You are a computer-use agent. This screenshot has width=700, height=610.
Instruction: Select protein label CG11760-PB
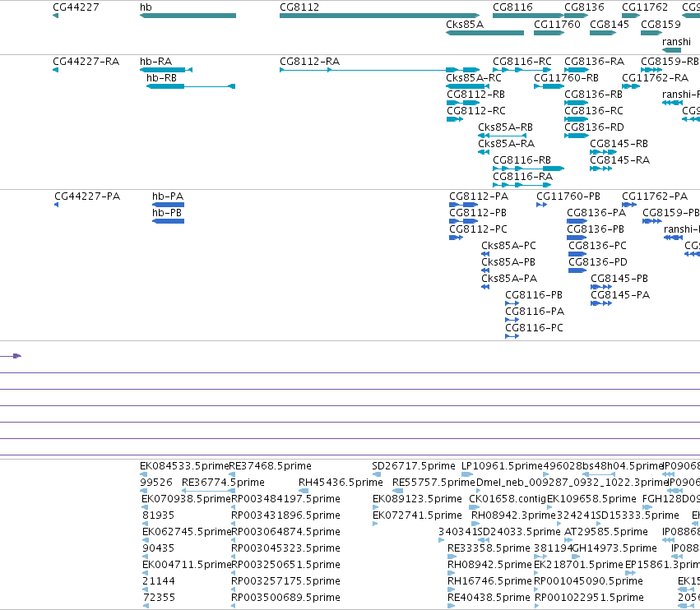(x=568, y=196)
